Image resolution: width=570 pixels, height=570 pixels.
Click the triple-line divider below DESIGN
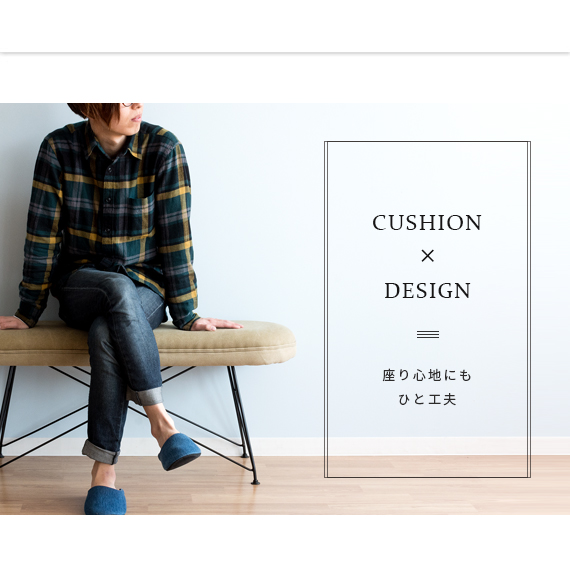click(x=428, y=334)
